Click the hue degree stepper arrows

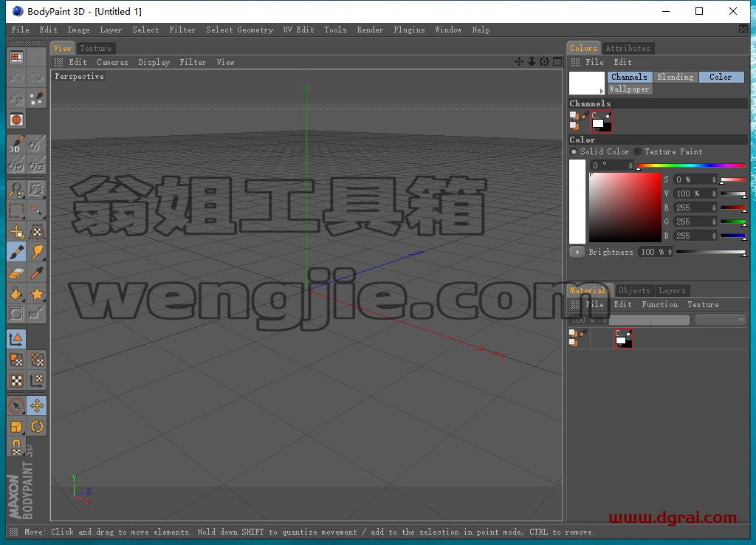coord(630,165)
